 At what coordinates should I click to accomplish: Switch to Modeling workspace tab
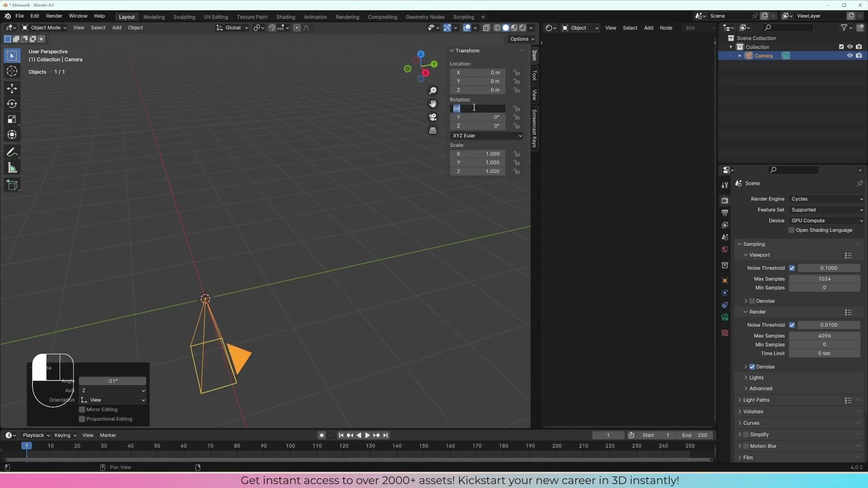154,17
